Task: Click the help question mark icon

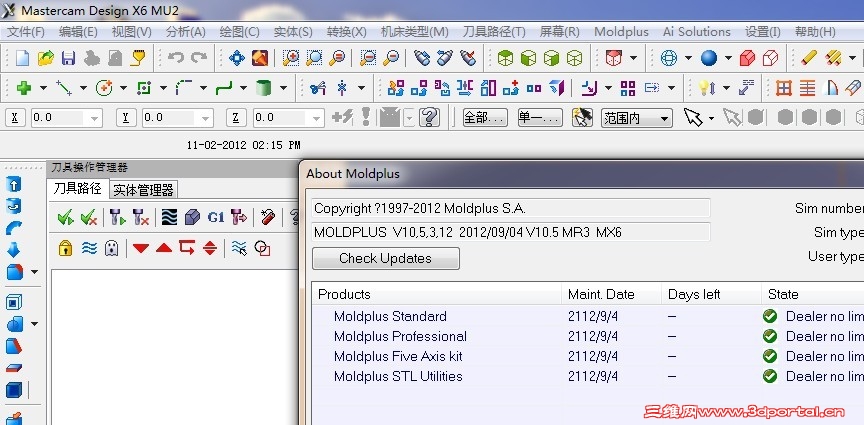Action: click(x=429, y=117)
